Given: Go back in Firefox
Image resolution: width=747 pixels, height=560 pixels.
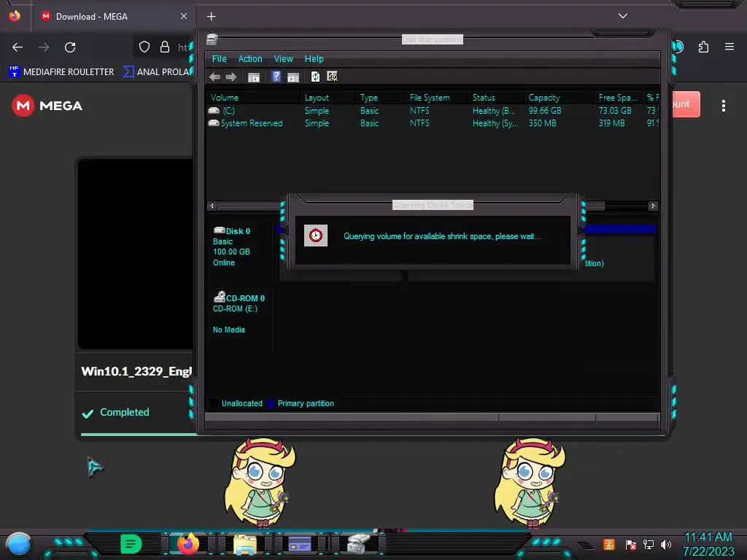Looking at the screenshot, I should (x=18, y=47).
